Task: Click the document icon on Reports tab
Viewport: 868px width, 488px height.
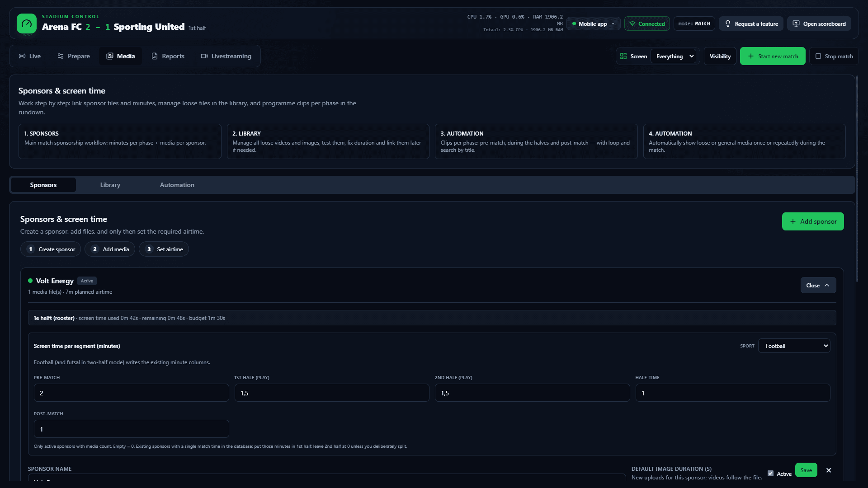Action: point(155,56)
